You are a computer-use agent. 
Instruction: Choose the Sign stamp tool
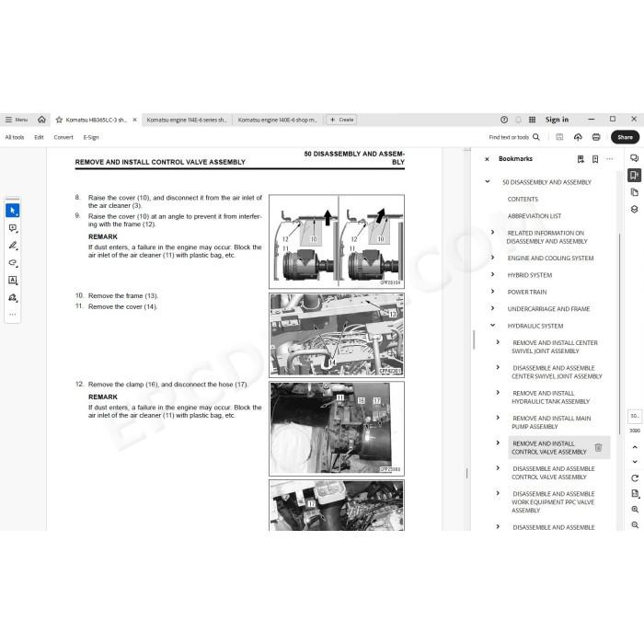pos(13,297)
